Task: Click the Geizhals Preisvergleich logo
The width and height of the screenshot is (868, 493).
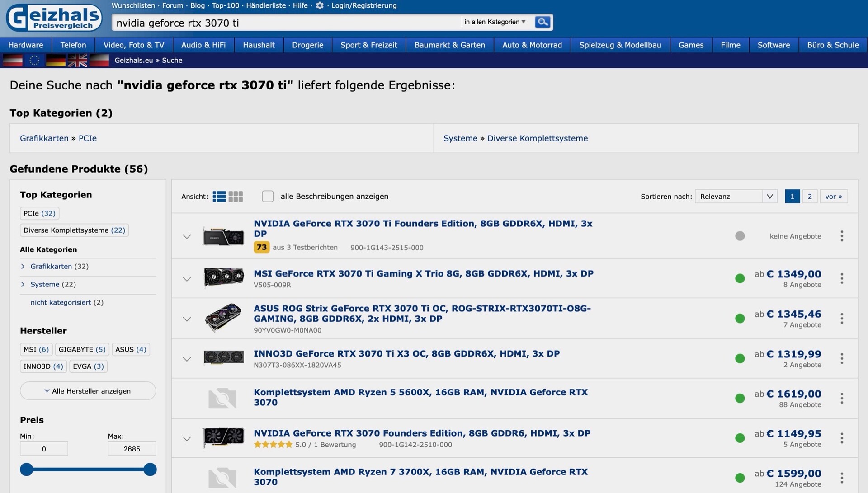Action: [x=54, y=18]
